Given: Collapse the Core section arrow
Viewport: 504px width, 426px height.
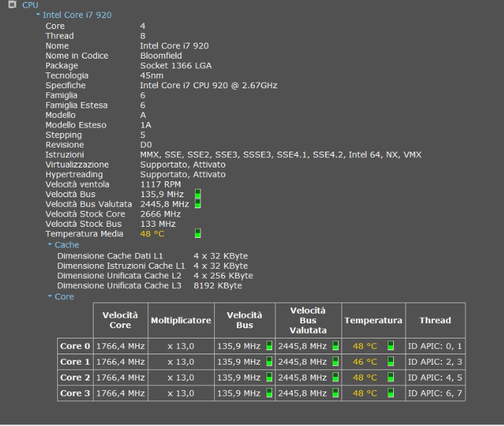Looking at the screenshot, I should 50,296.
